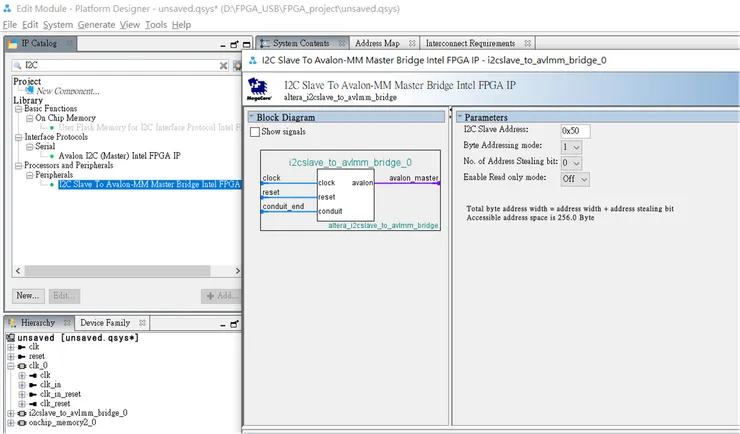Open the Edit menu
Viewport: 740px width, 434px height.
pyautogui.click(x=30, y=25)
